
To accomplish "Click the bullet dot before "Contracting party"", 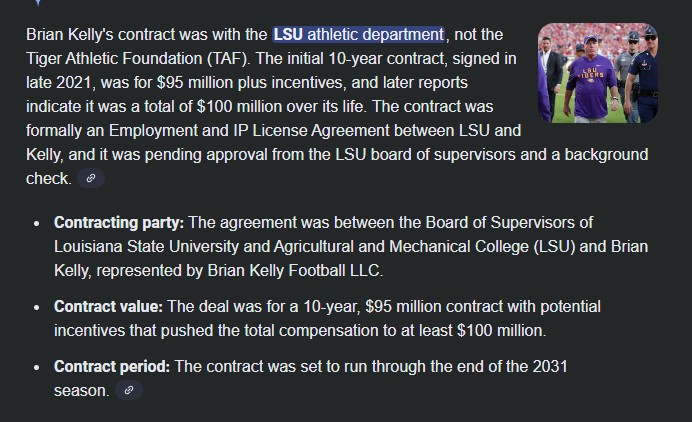I will (36, 222).
